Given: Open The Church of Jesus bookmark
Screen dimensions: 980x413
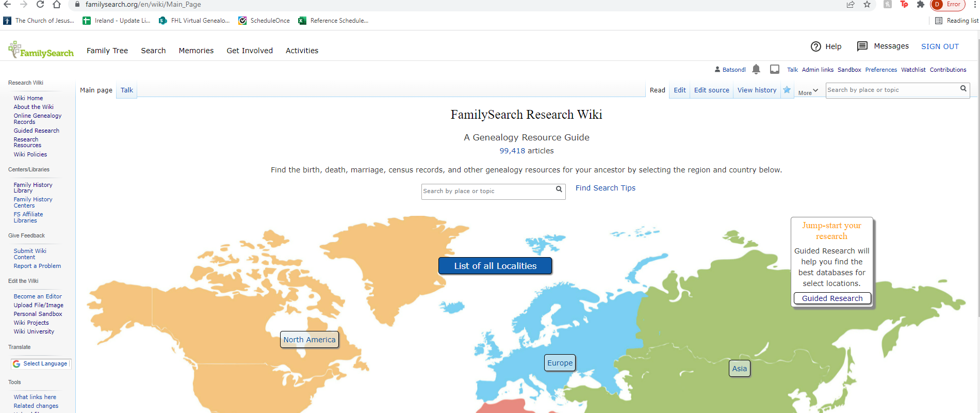Looking at the screenshot, I should [x=39, y=21].
